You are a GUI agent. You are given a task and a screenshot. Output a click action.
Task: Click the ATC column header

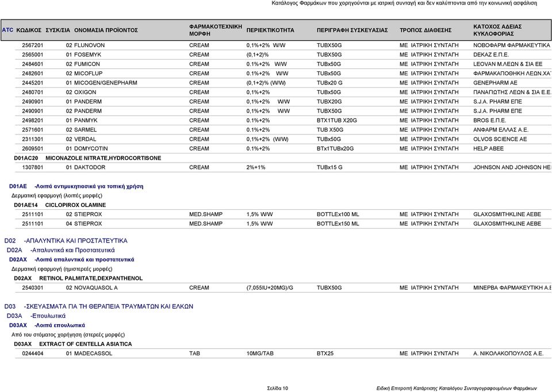[x=7, y=30]
